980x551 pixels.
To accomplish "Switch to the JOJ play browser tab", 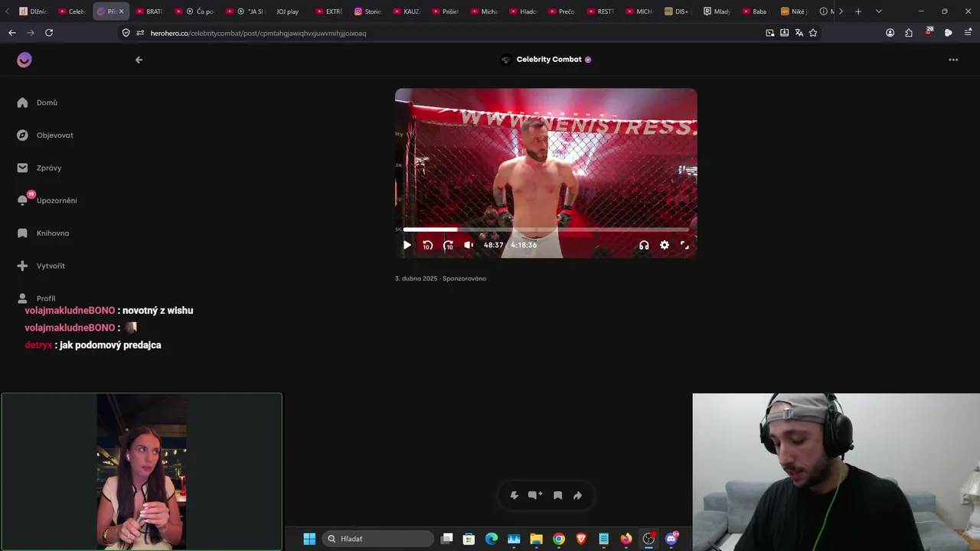I will click(x=288, y=11).
